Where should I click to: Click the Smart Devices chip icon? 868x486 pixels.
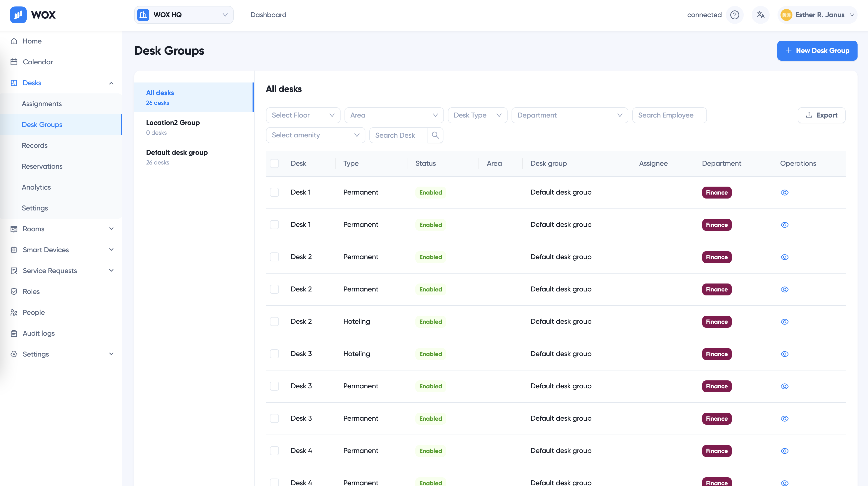(14, 250)
